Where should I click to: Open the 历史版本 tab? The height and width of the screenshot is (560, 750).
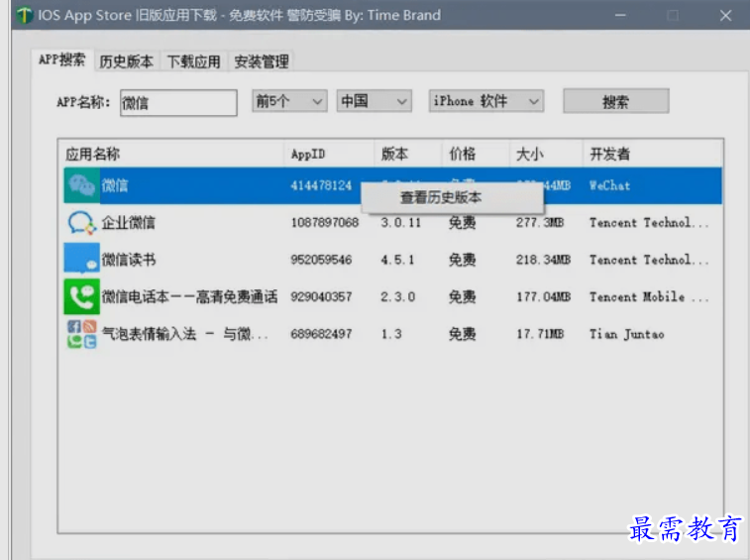(x=126, y=61)
